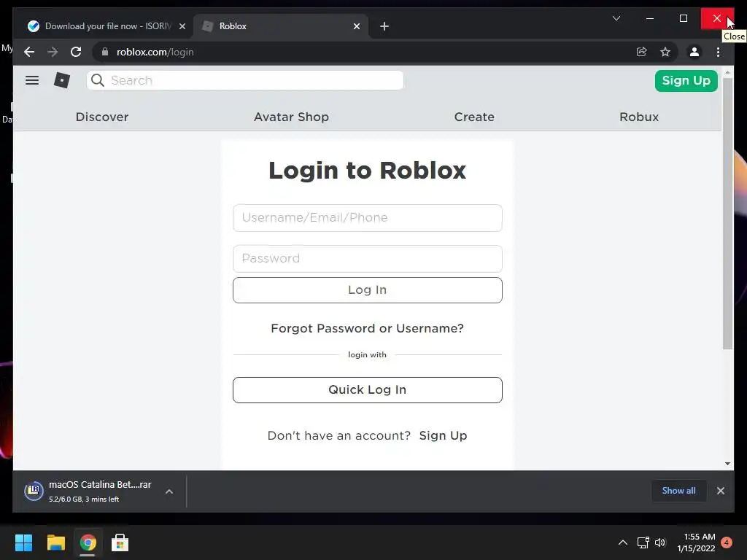Select the Roblox browser tab
Screen dimensions: 747x560
(279, 27)
